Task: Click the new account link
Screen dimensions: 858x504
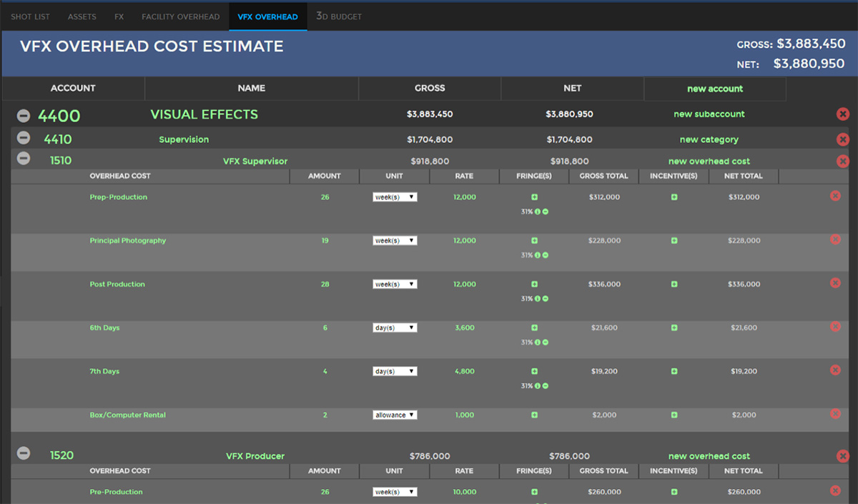Action: (x=715, y=89)
